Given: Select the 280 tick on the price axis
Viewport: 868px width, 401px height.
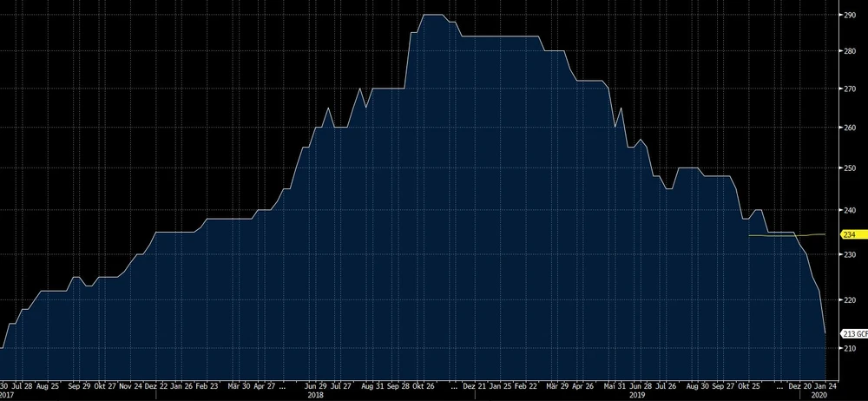Looking at the screenshot, I should tap(849, 51).
